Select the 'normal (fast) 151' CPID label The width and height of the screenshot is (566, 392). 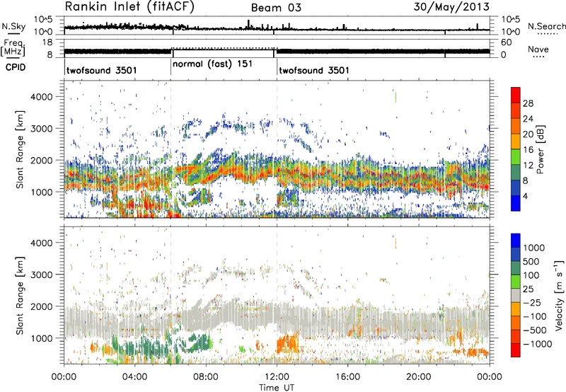click(x=212, y=64)
